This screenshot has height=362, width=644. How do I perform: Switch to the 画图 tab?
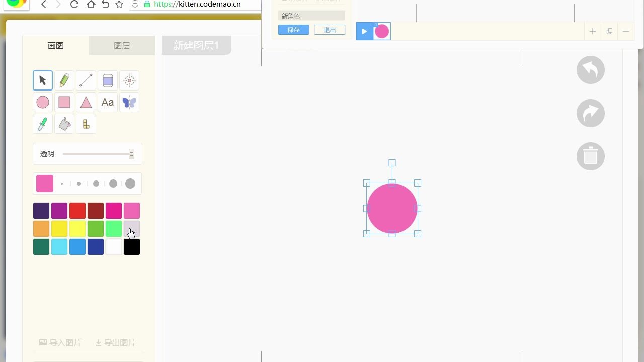pyautogui.click(x=56, y=46)
